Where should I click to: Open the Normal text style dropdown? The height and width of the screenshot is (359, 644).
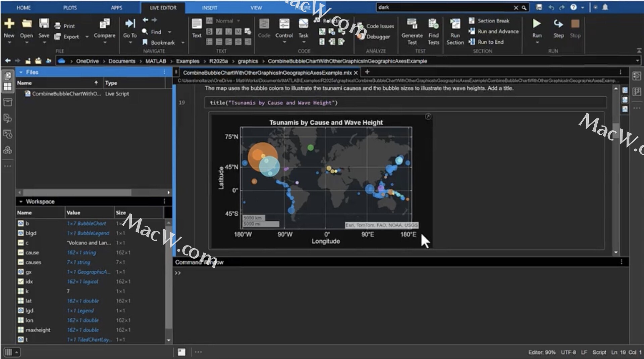point(224,21)
